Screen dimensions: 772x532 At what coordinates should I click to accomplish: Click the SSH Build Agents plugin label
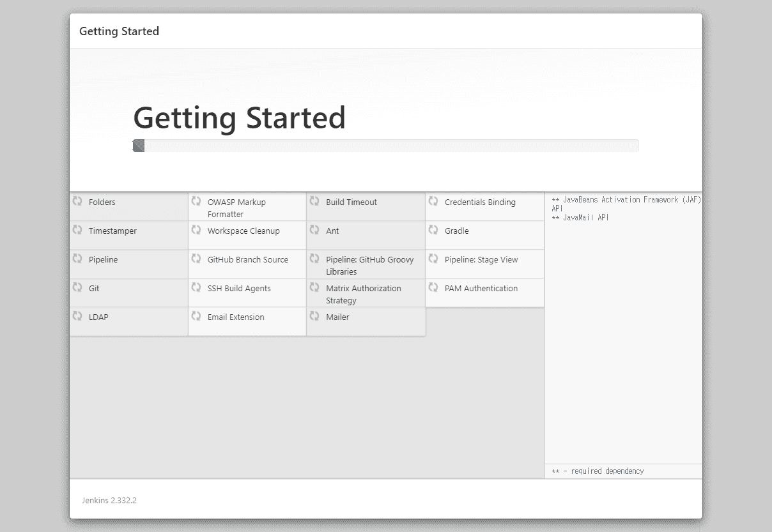239,289
